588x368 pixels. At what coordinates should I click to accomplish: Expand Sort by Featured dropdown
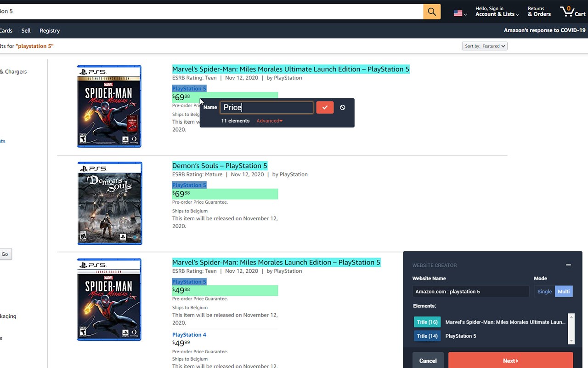[x=485, y=46]
